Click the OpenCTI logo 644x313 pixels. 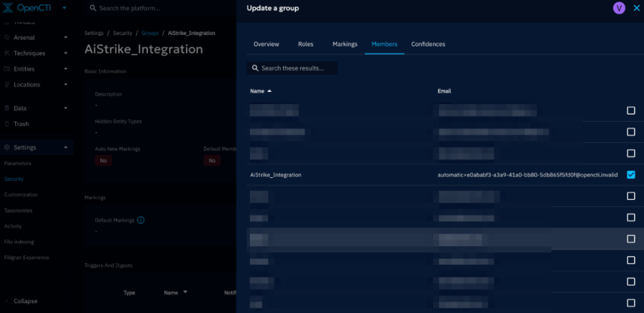(x=26, y=7)
